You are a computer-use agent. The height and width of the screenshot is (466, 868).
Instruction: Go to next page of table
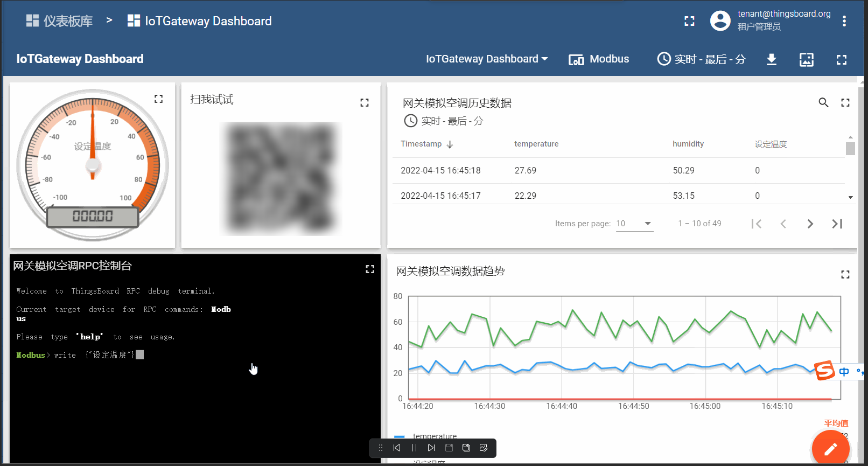coord(810,224)
